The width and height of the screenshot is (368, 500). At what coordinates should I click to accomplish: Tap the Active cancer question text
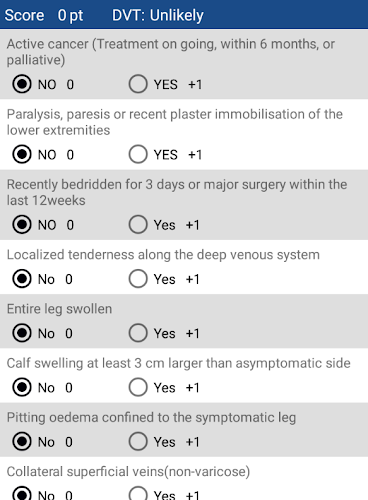click(x=171, y=52)
